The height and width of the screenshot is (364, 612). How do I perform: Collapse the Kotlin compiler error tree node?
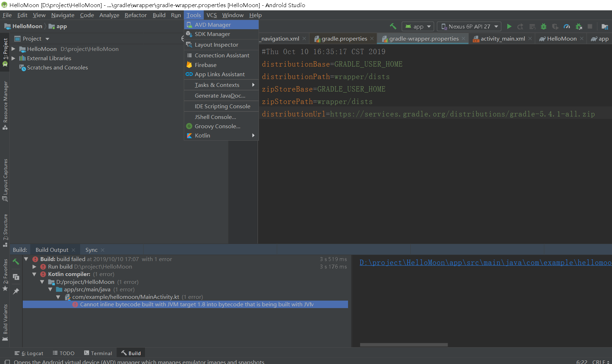point(34,274)
